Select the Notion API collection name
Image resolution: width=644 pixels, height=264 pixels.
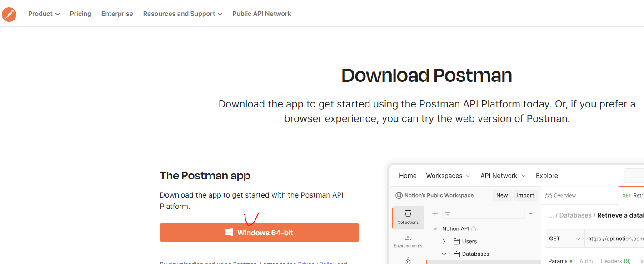pyautogui.click(x=455, y=228)
